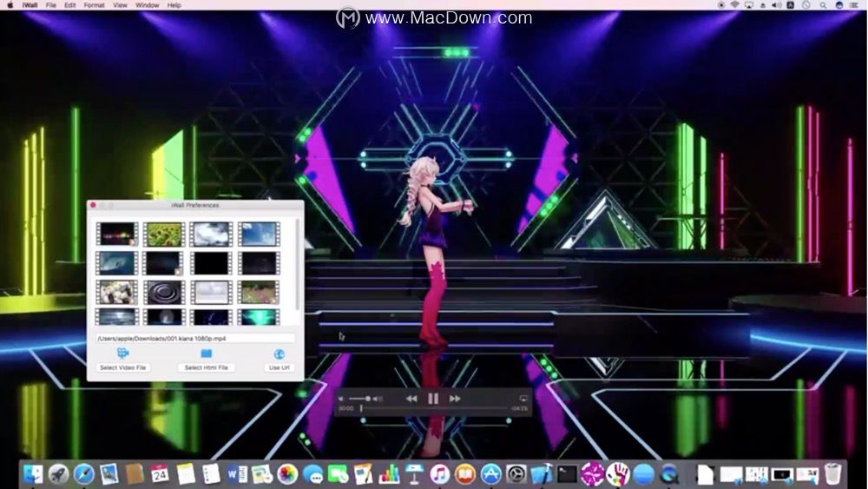Viewport: 868px width, 489px height.
Task: Open Finder from the Dock
Action: 33,474
